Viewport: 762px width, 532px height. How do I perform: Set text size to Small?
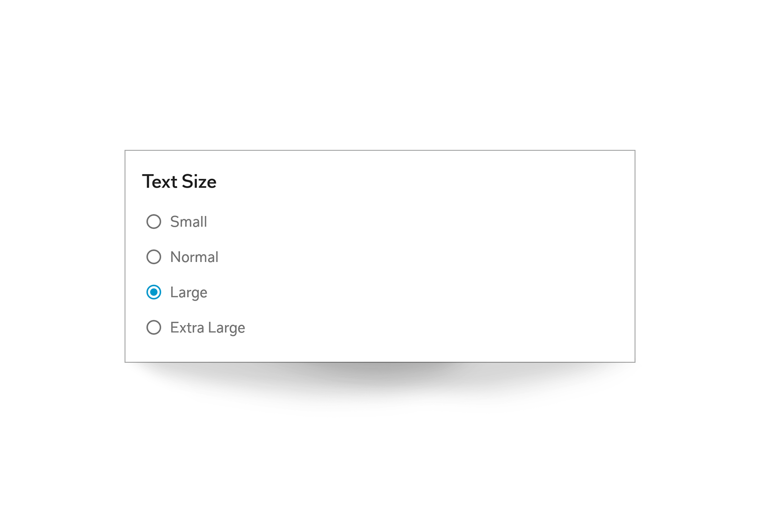coord(154,221)
